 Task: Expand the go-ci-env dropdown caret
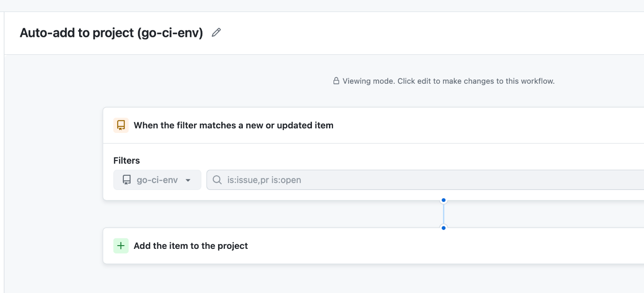pyautogui.click(x=188, y=180)
